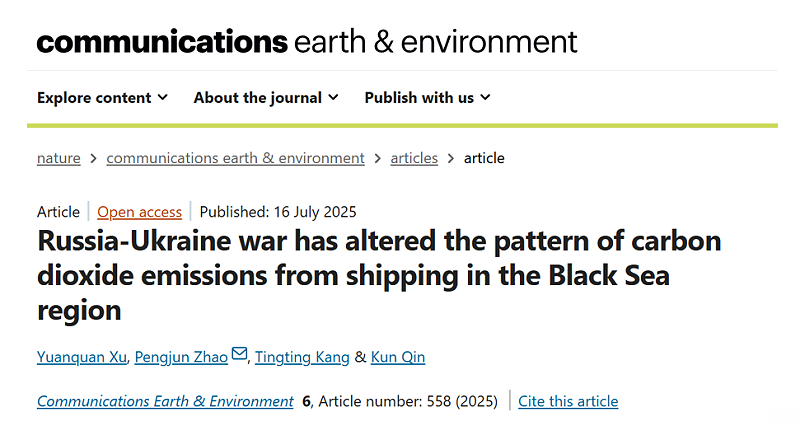Image resolution: width=800 pixels, height=435 pixels.
Task: Go to the nature breadcrumb link
Action: click(59, 158)
